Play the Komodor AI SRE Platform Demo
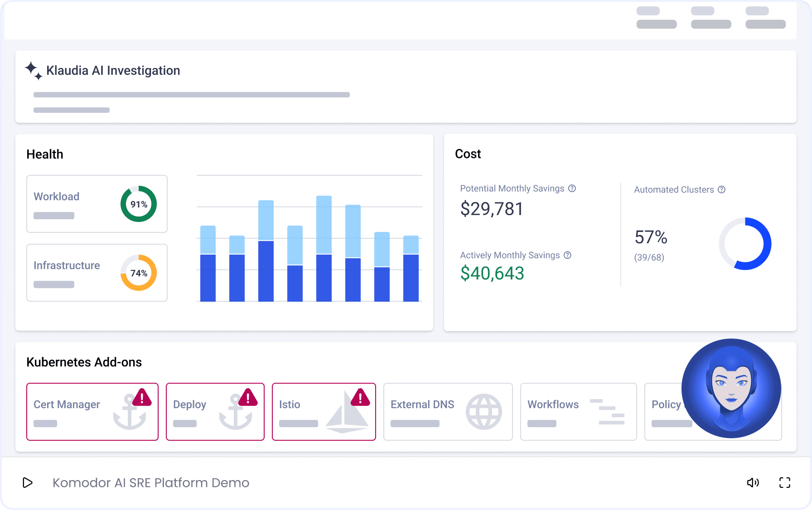Screen dimensions: 812x510 pyautogui.click(x=28, y=483)
